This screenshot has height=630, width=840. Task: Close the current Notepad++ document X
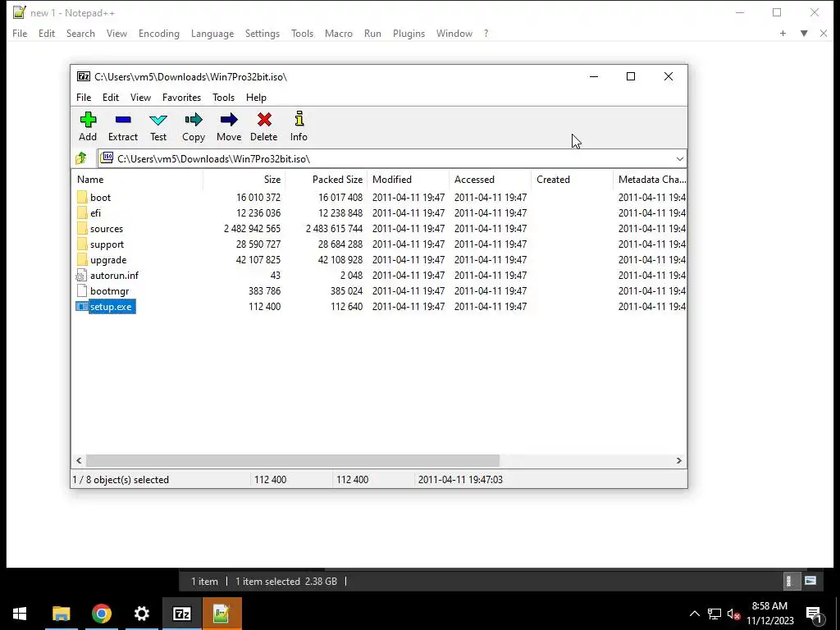coord(824,33)
